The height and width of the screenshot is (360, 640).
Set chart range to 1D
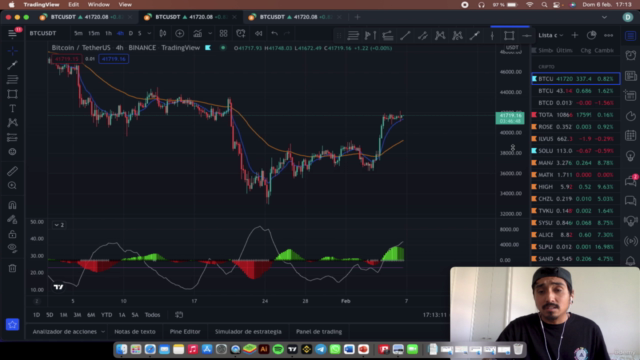pyautogui.click(x=36, y=315)
